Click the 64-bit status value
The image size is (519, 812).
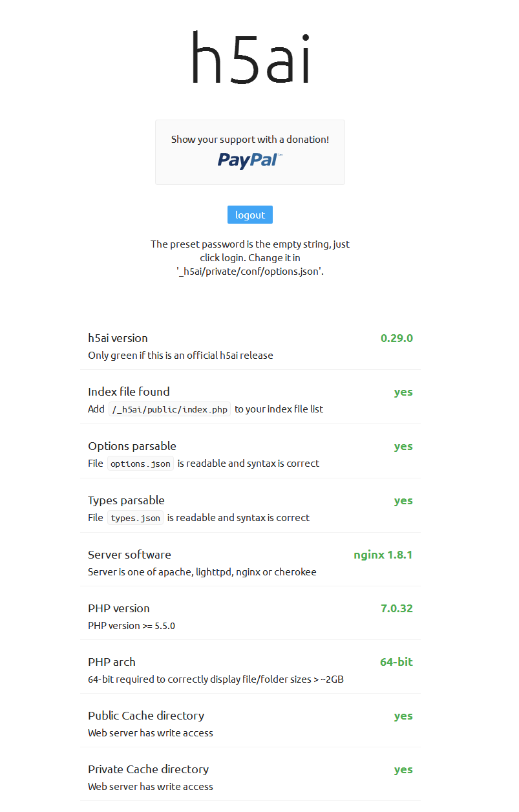pyautogui.click(x=396, y=662)
